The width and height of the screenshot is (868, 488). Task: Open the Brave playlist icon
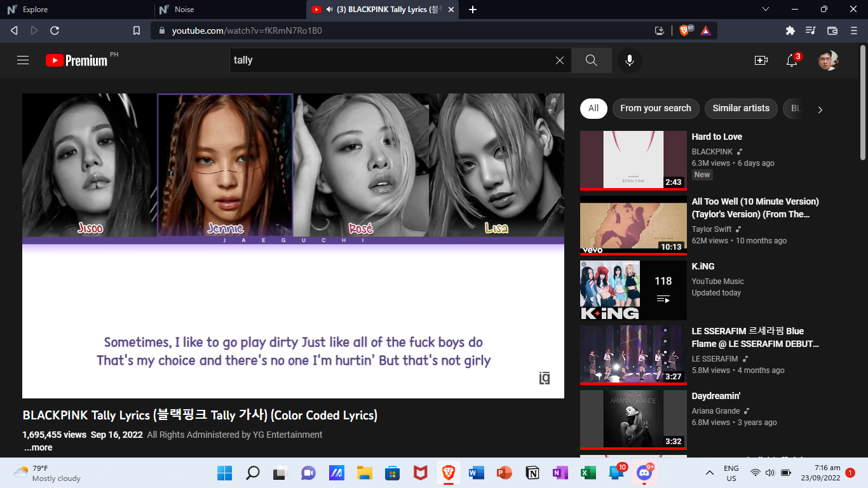tap(811, 30)
